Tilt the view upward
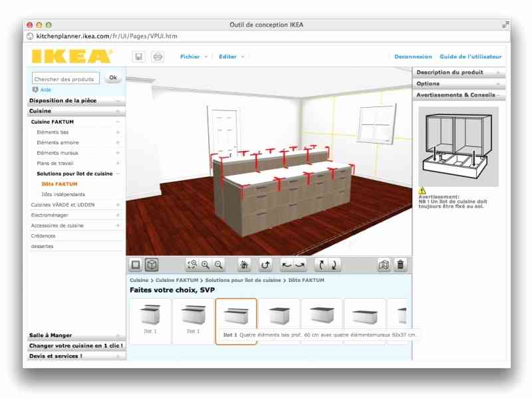Screen dimensions: 532x399 tap(321, 265)
